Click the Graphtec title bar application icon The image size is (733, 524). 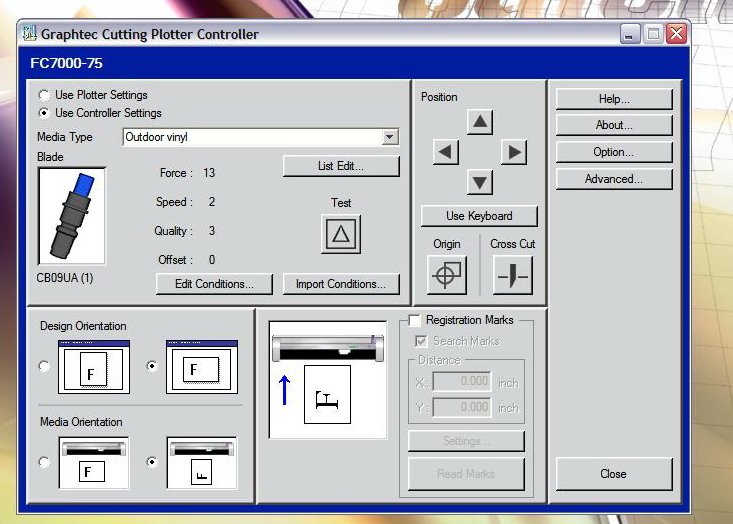[29, 34]
